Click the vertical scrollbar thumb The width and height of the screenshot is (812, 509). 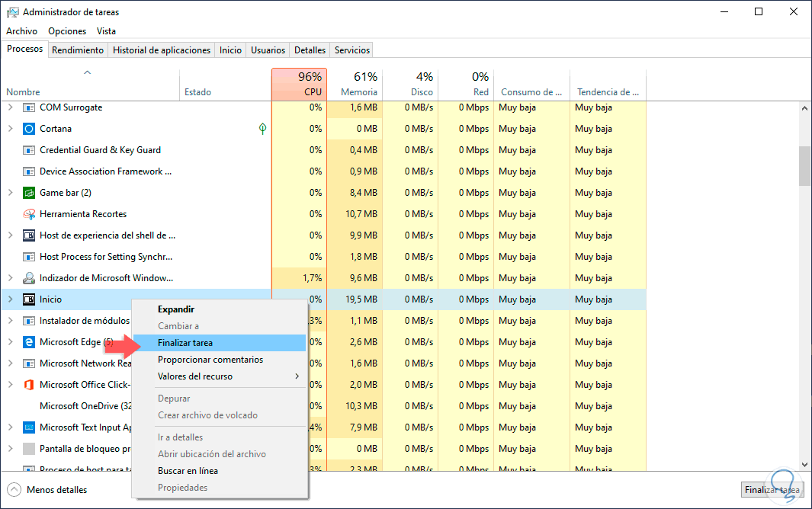(804, 165)
